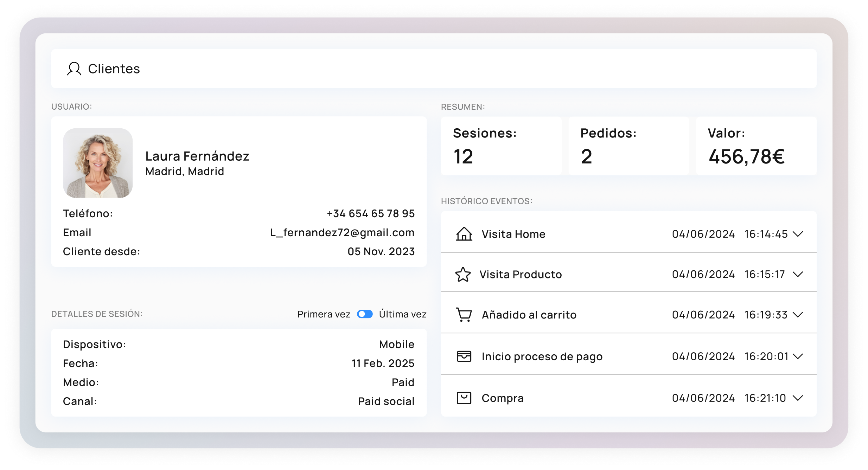Expand the Visita Producto event chevron

click(798, 274)
